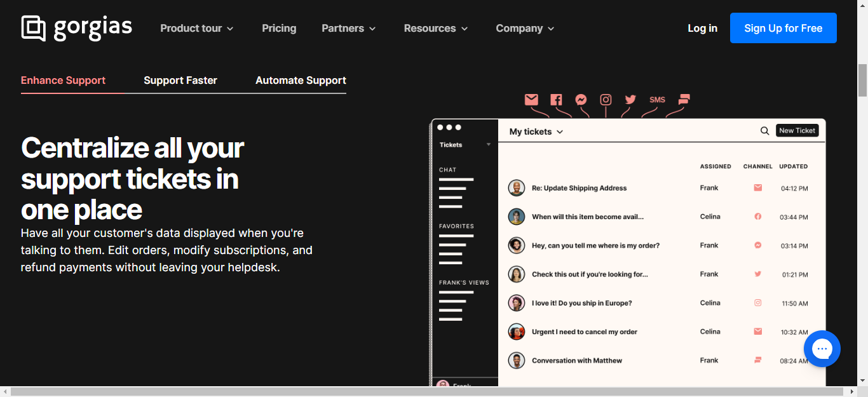Image resolution: width=868 pixels, height=397 pixels.
Task: Open the Conversation with Matthew ticket
Action: [x=577, y=360]
